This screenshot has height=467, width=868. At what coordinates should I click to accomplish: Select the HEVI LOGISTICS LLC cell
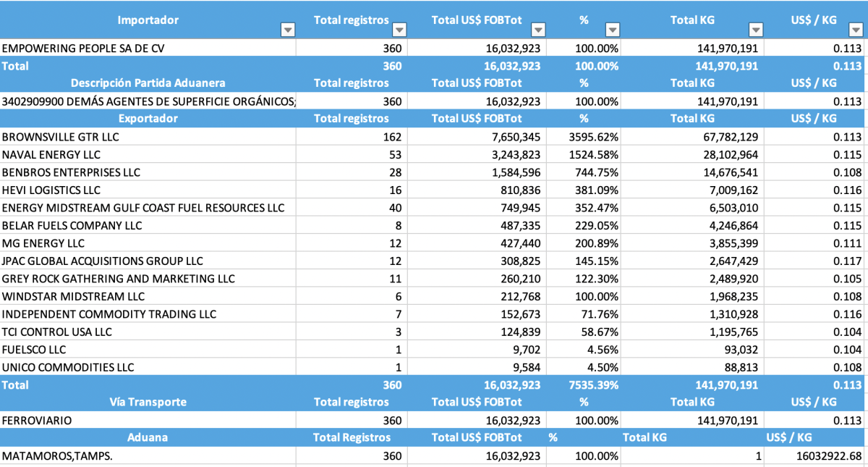148,190
